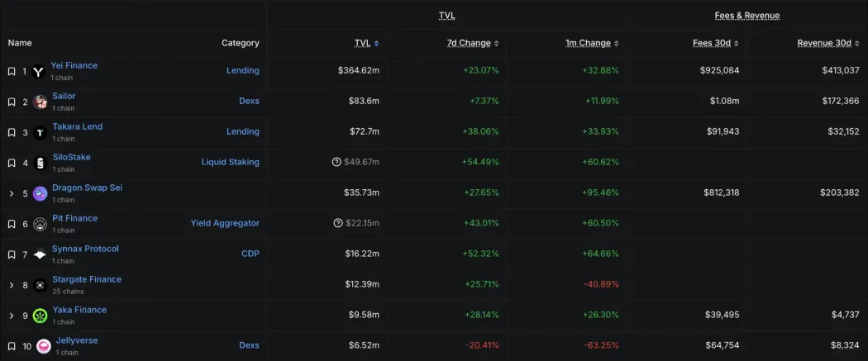
Task: Click the Yaka Finance green logo
Action: pyautogui.click(x=40, y=316)
